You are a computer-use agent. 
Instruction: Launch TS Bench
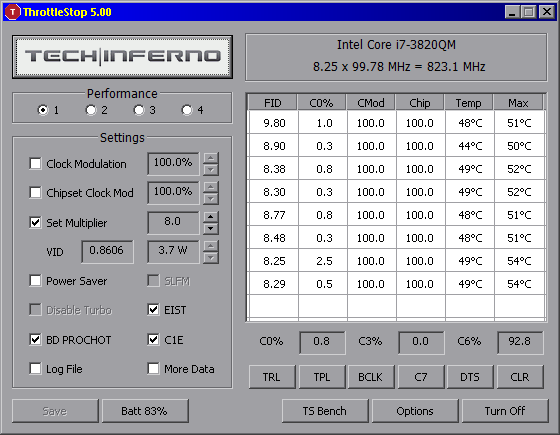pos(325,411)
